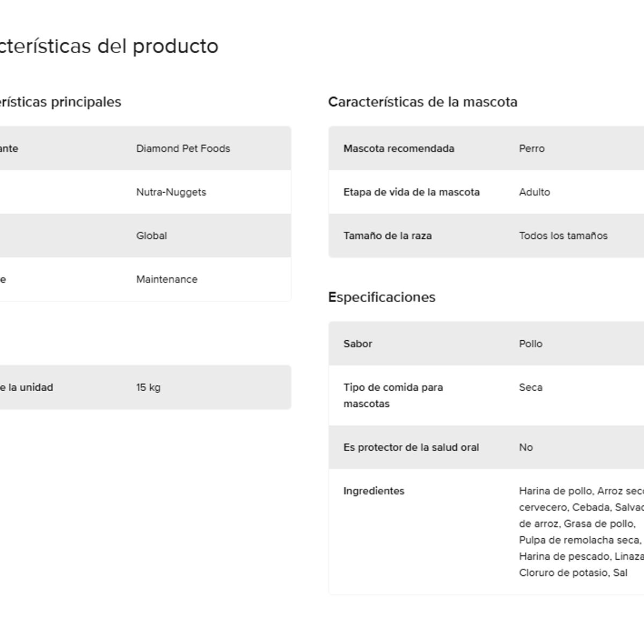Click the Tamaño de la raza label

(387, 236)
